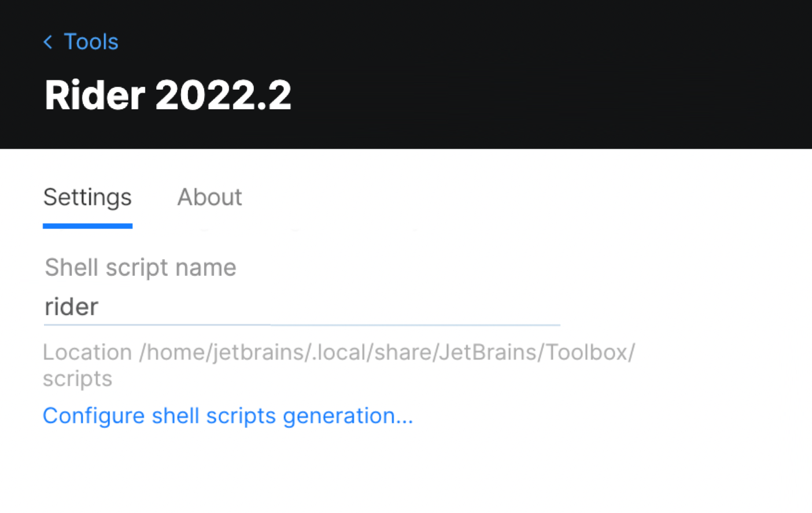The width and height of the screenshot is (812, 513).
Task: Focus the rider shell script field
Action: [x=231, y=307]
